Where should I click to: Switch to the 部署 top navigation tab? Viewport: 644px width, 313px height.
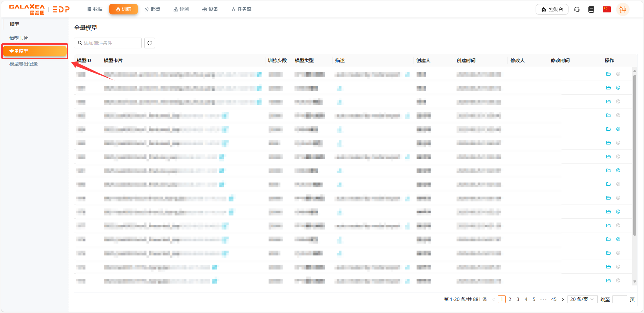pyautogui.click(x=152, y=9)
